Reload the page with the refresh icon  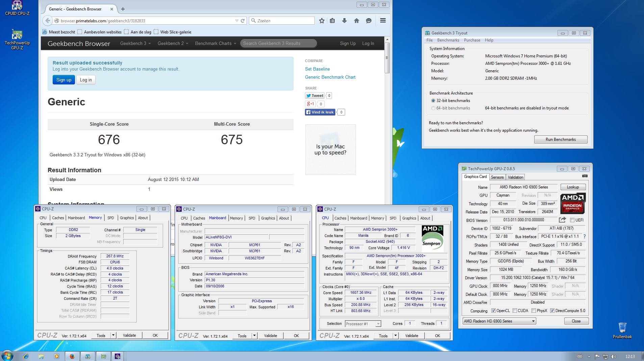pos(242,21)
